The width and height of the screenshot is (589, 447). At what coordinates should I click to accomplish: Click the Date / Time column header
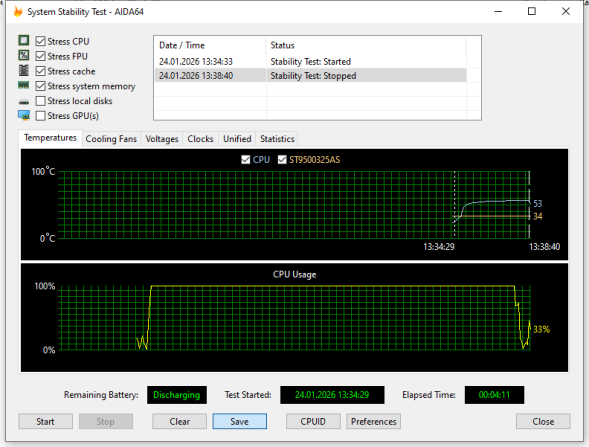point(210,45)
